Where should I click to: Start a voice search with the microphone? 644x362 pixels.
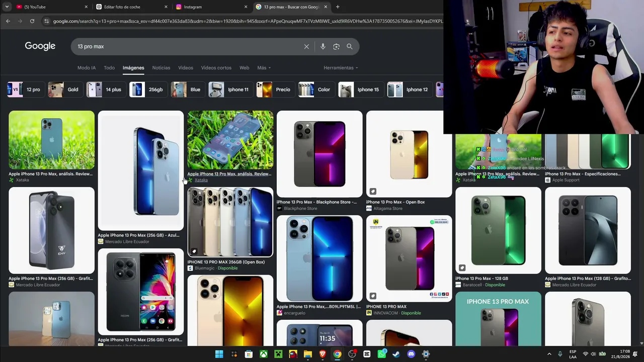[x=323, y=46]
